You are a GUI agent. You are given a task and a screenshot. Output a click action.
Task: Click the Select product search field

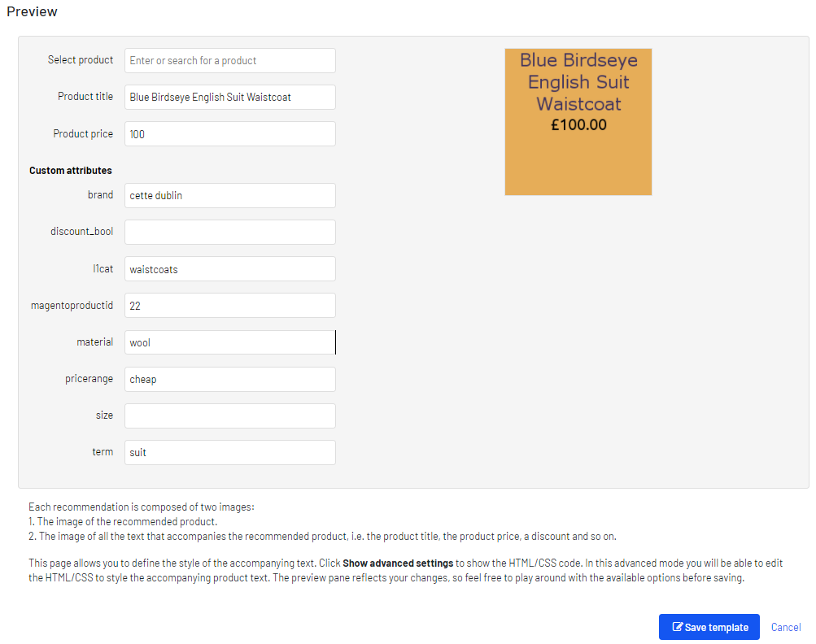pyautogui.click(x=229, y=60)
